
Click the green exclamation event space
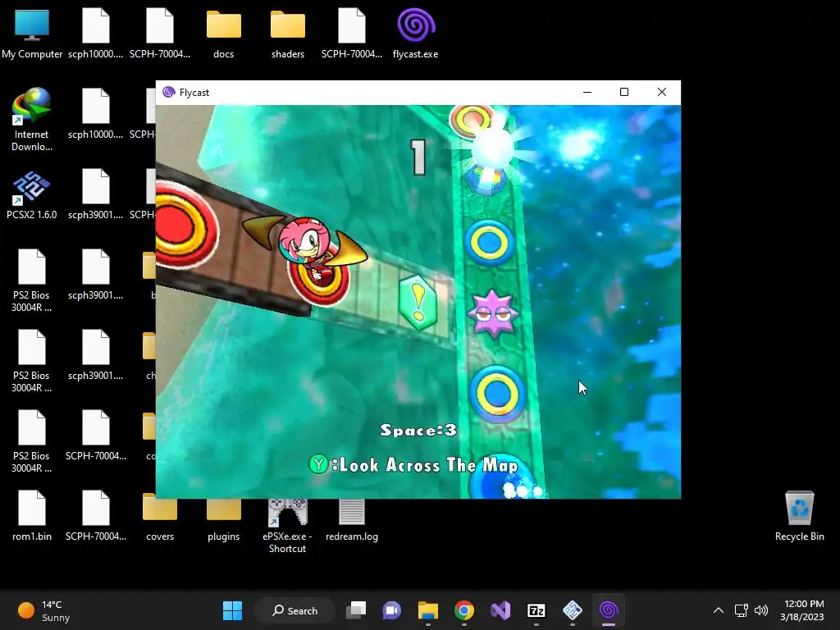418,302
